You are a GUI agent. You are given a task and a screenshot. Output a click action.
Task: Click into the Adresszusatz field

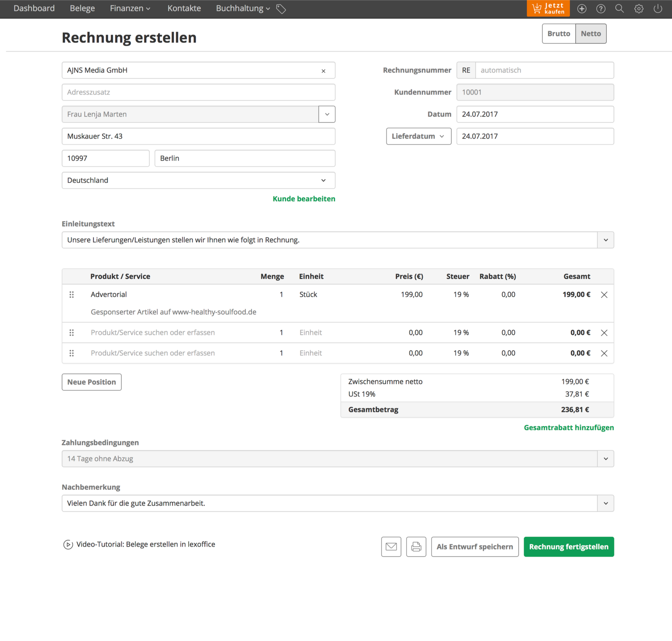198,92
